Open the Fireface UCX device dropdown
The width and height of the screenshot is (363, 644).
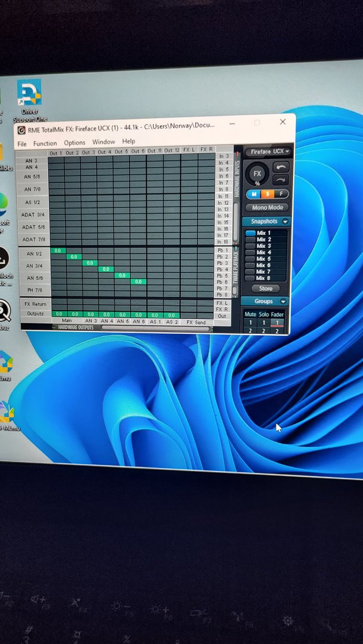coord(268,151)
